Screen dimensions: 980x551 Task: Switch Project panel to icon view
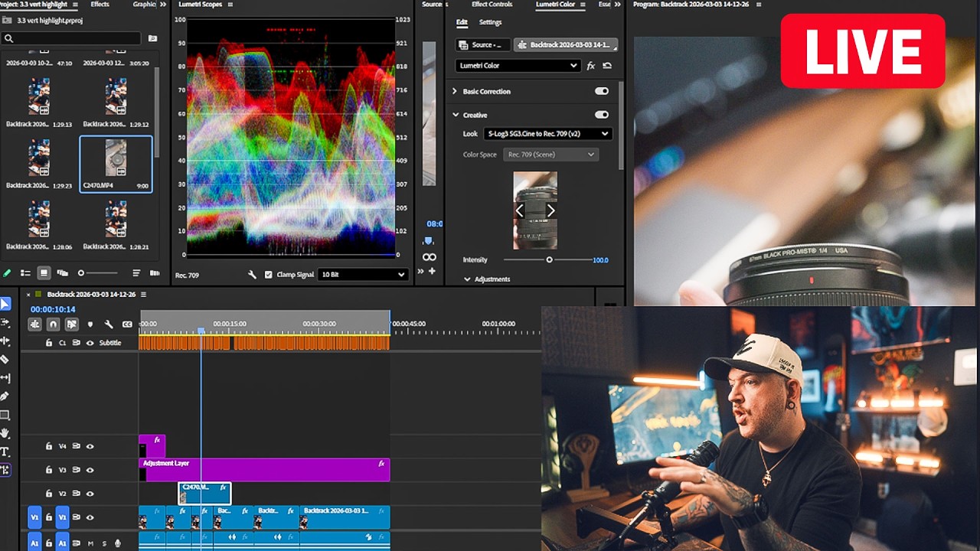[x=44, y=272]
